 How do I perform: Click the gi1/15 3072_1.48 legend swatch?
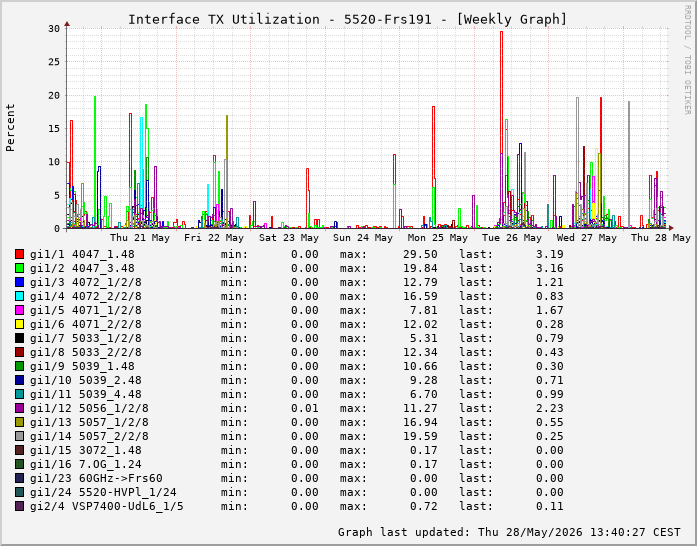click(19, 450)
